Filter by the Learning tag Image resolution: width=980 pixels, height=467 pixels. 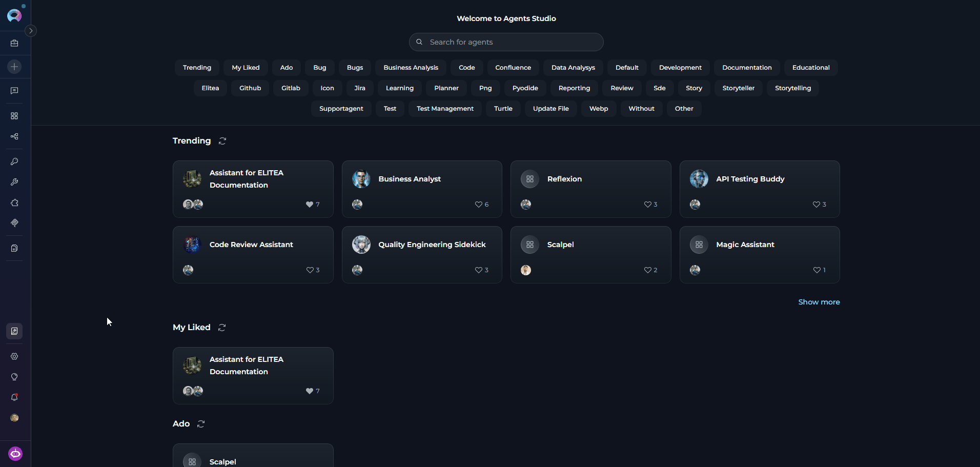pyautogui.click(x=399, y=88)
